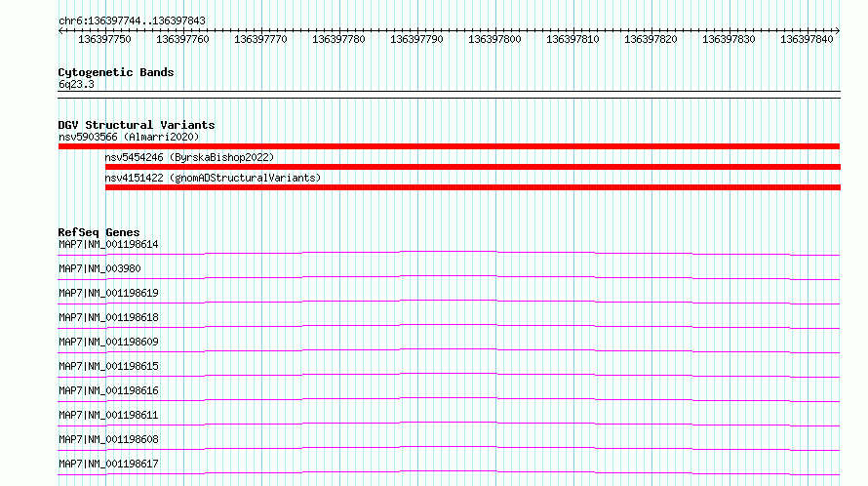The width and height of the screenshot is (868, 486).
Task: Open transcript MAP7|NM_001198614
Action: (108, 244)
